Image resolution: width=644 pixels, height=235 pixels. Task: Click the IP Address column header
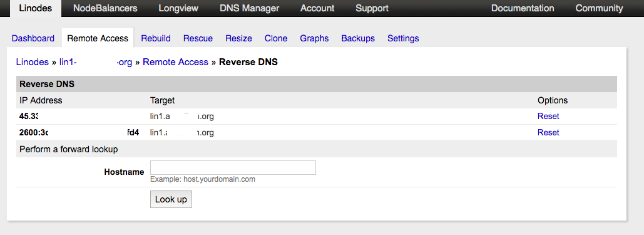41,100
